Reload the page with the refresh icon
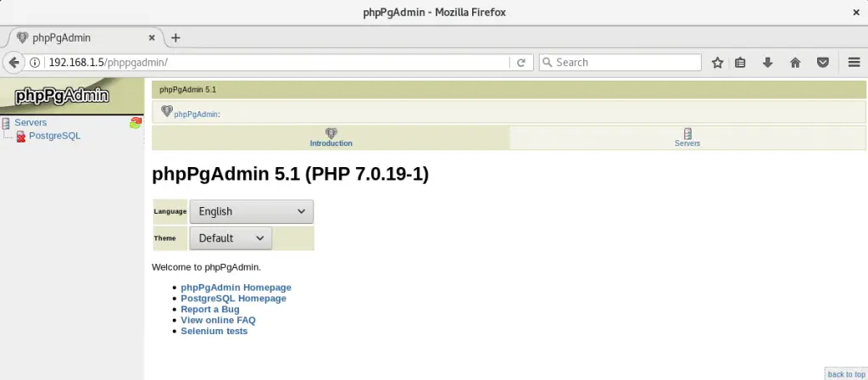This screenshot has width=868, height=380. click(521, 63)
